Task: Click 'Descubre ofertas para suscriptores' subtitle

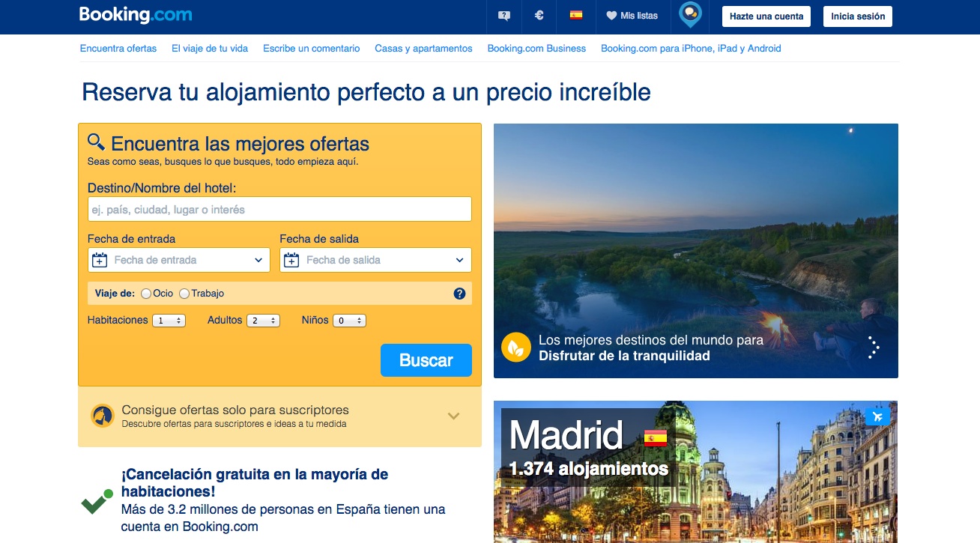Action: coord(234,424)
